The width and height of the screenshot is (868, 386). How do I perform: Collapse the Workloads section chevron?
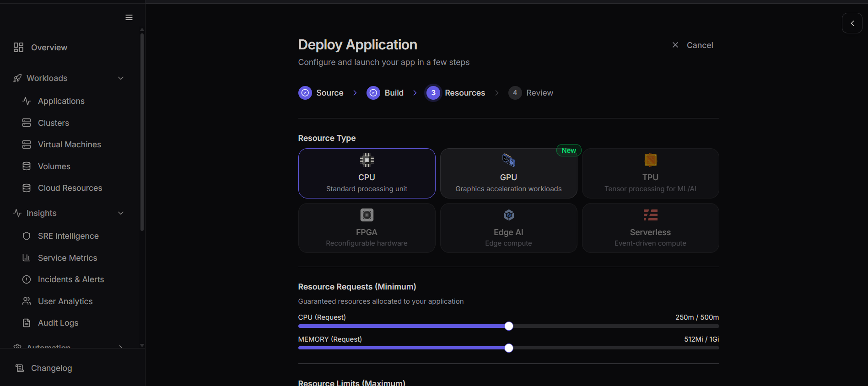point(121,78)
